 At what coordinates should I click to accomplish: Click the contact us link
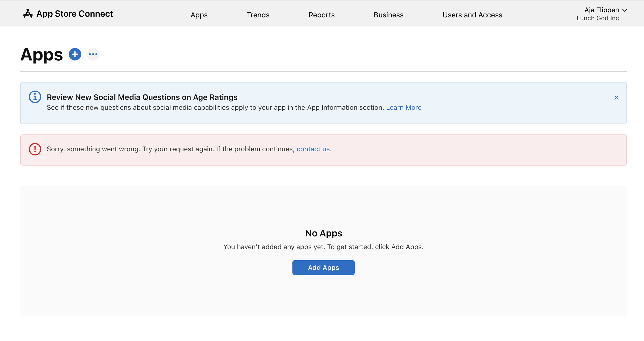click(x=313, y=149)
